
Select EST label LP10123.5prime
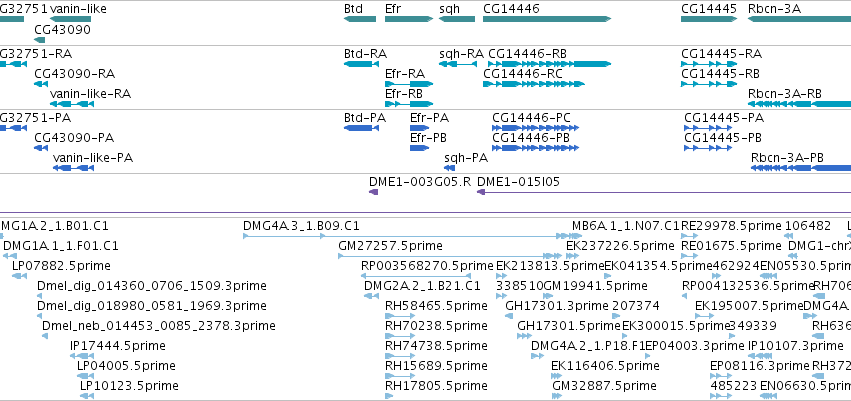tap(129, 385)
